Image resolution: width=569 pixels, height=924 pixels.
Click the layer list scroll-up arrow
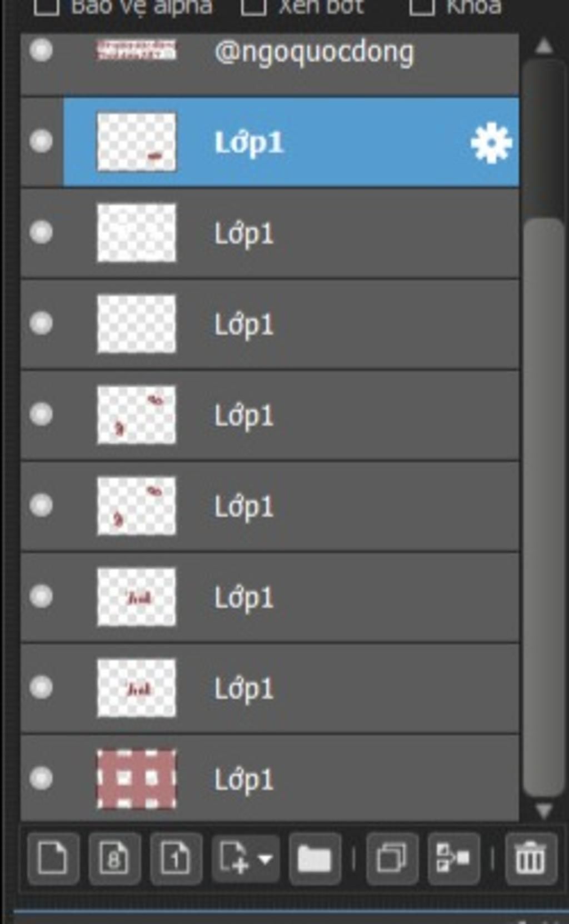[544, 46]
